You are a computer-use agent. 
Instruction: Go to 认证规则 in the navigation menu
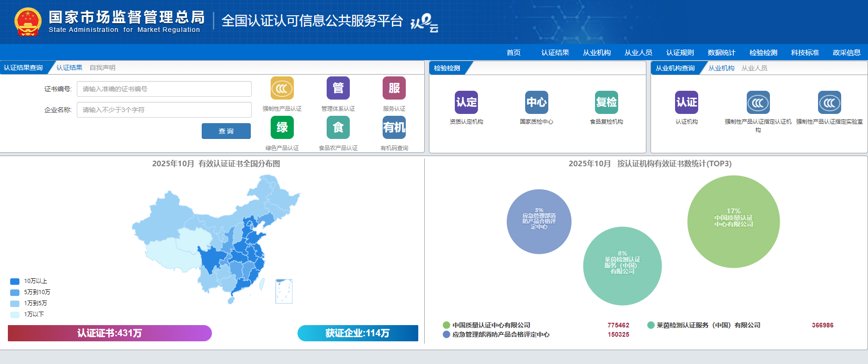click(x=680, y=53)
